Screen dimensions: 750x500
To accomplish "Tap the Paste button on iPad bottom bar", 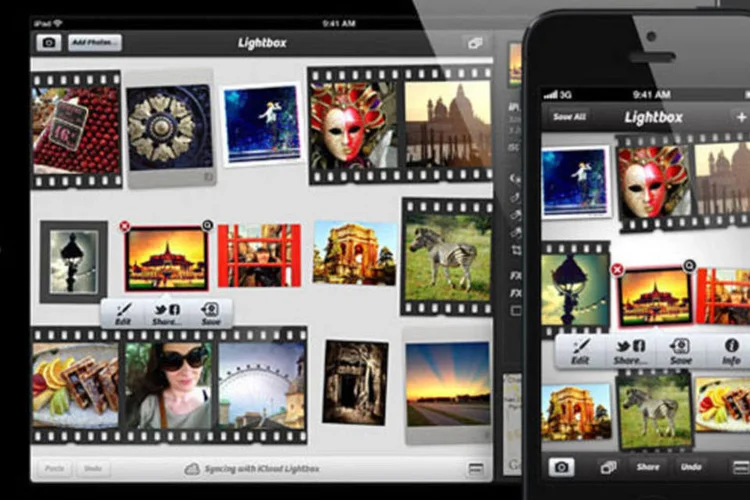I will [x=55, y=468].
